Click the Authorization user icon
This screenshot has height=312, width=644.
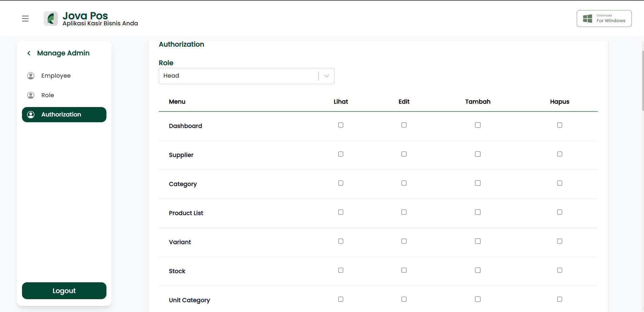coord(31,114)
